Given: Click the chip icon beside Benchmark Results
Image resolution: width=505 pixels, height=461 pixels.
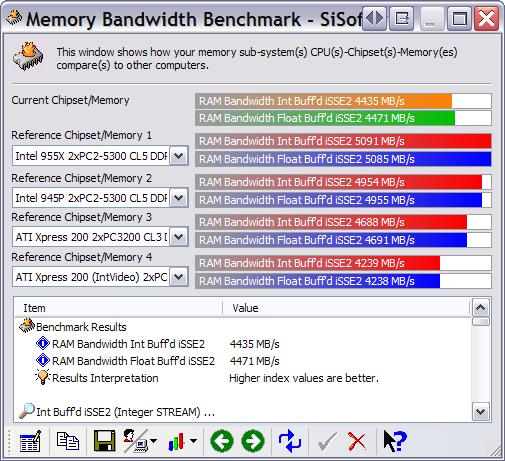Looking at the screenshot, I should pyautogui.click(x=27, y=326).
